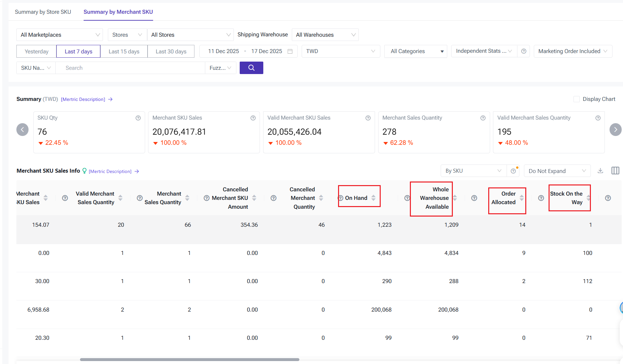Select the Yesterday date filter button
The width and height of the screenshot is (623, 364).
[x=36, y=51]
